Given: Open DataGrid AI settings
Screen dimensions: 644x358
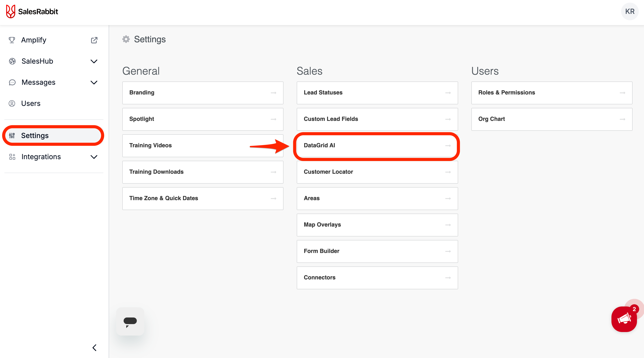Looking at the screenshot, I should [377, 146].
